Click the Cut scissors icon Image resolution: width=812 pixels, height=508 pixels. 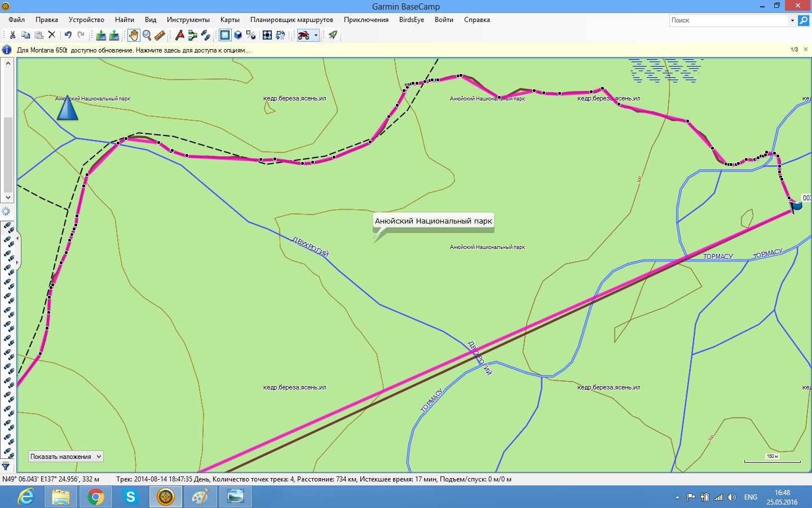(x=12, y=35)
